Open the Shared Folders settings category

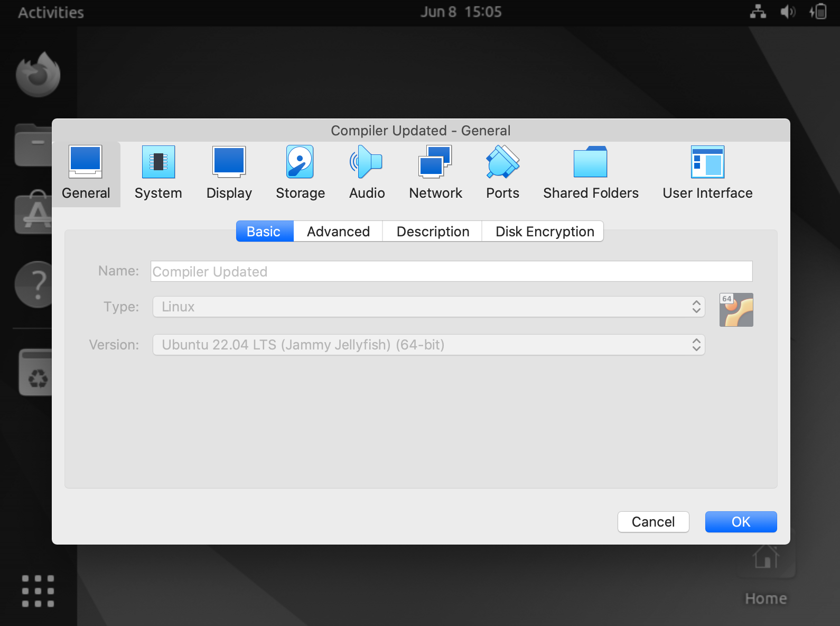591,174
